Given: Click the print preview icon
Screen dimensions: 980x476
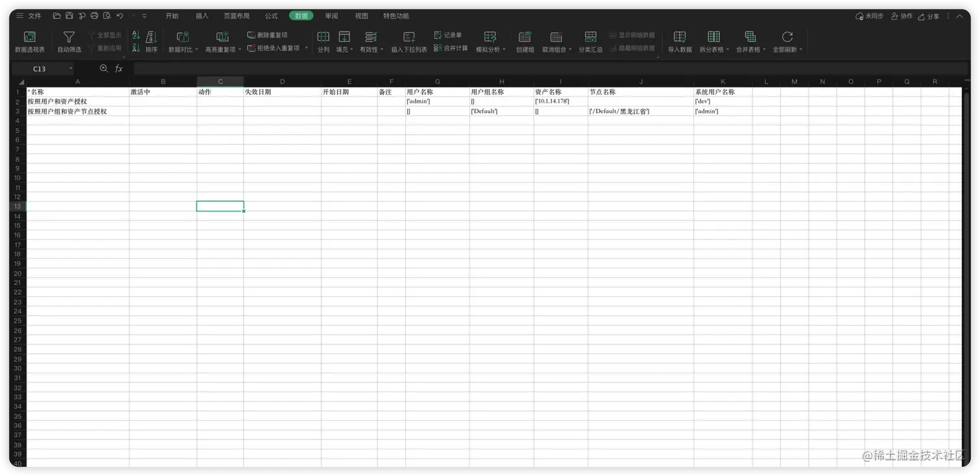Looking at the screenshot, I should click(107, 16).
